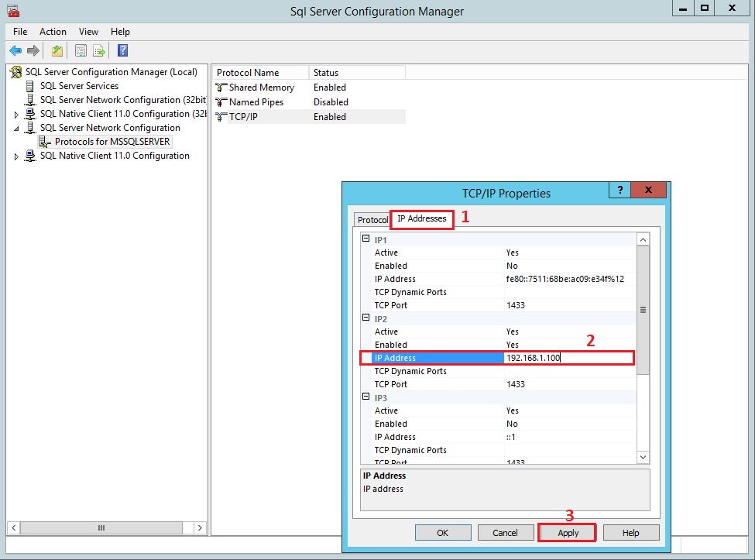Click the Forward arrow toolbar icon
Screen dimensions: 755x560
pos(33,50)
